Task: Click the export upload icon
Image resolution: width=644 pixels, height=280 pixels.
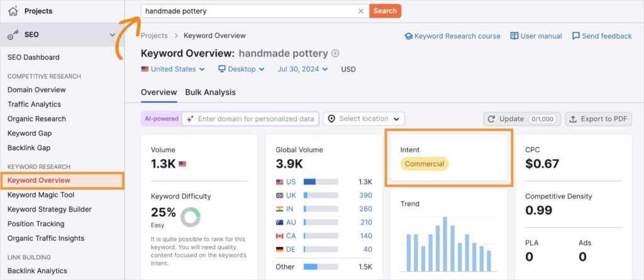Action: (573, 119)
